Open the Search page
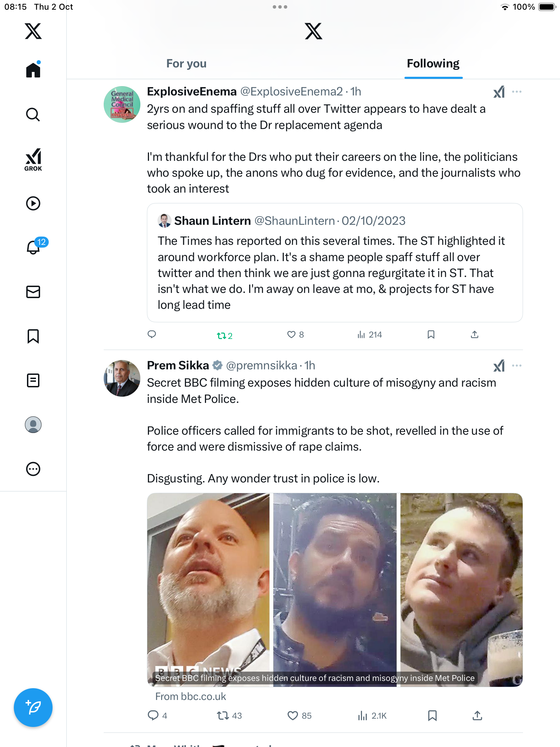 coord(33,115)
